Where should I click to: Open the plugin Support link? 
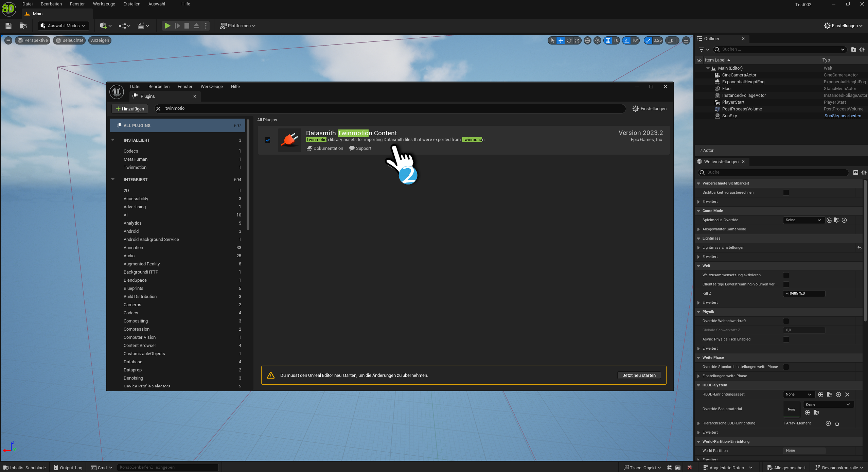(x=360, y=148)
